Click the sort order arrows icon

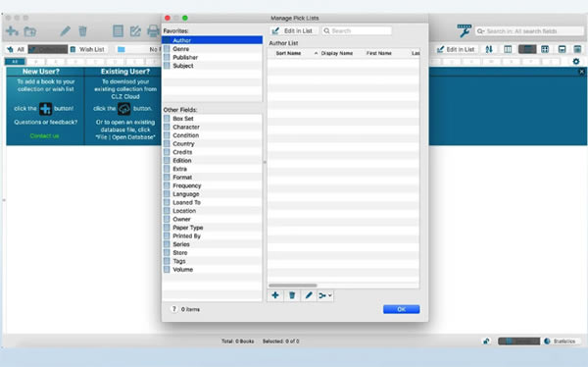[489, 49]
